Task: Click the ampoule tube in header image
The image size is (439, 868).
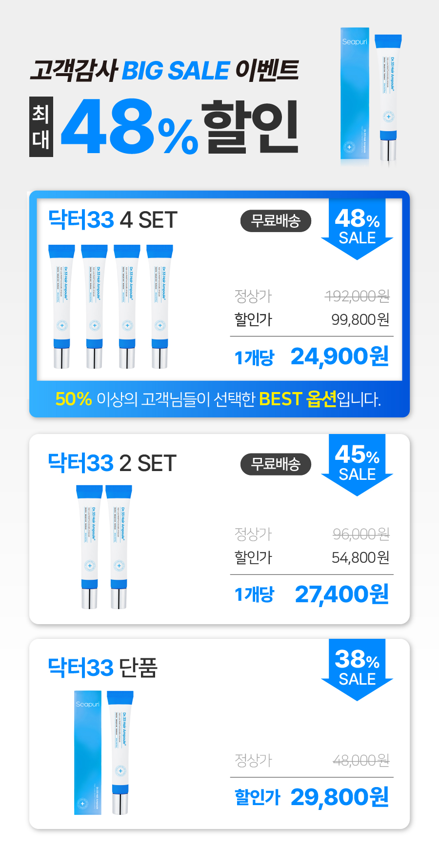Action: 388,98
